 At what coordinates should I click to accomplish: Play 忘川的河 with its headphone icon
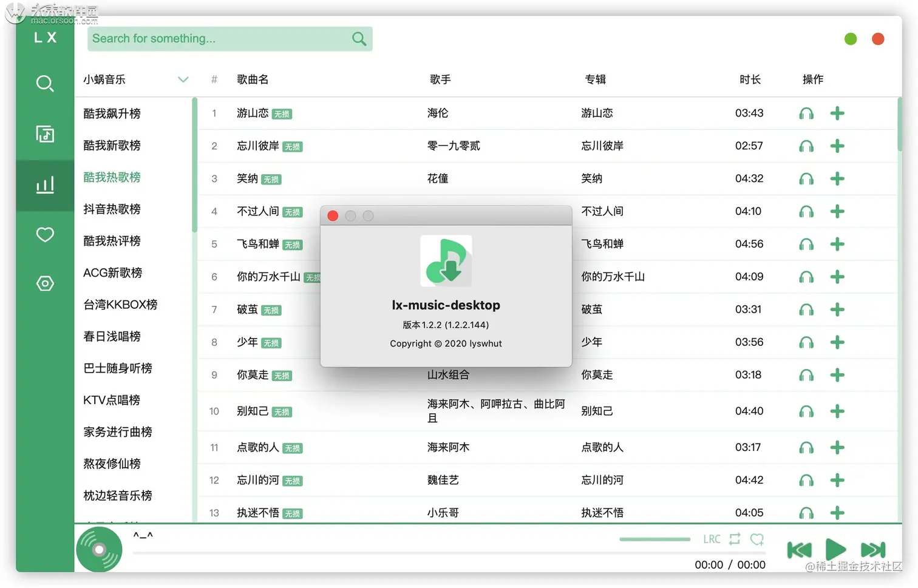click(x=806, y=481)
